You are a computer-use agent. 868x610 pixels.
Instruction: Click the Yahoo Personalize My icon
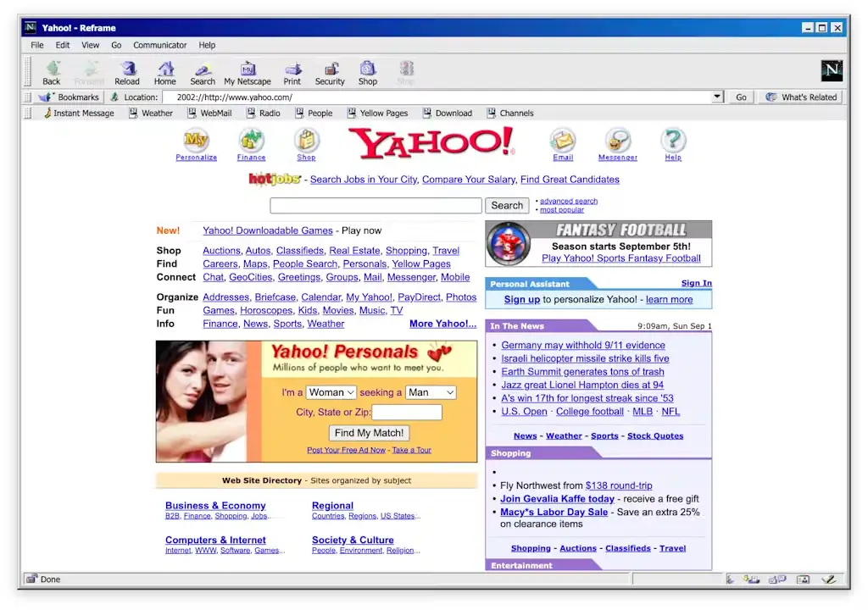tap(196, 140)
